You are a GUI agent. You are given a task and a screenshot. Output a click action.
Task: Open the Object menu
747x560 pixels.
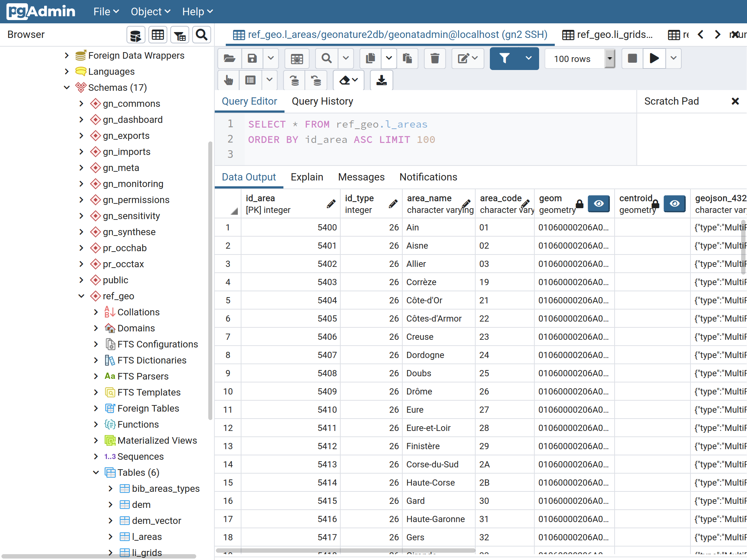click(x=151, y=12)
